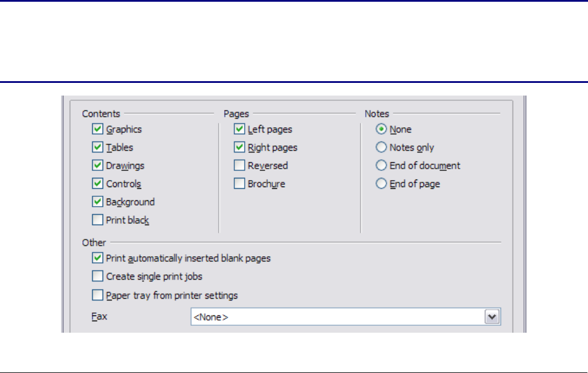The width and height of the screenshot is (588, 373).
Task: Pick End of page notes option
Action: tap(381, 184)
